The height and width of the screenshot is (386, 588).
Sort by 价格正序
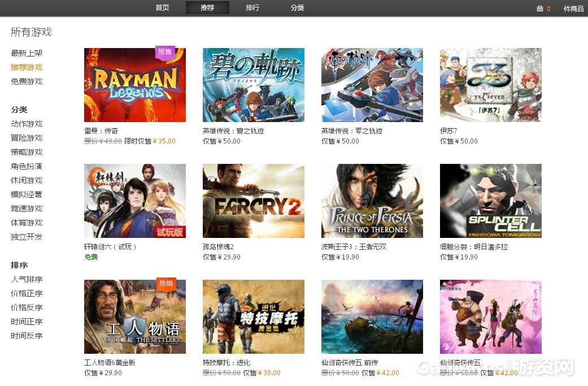(27, 293)
